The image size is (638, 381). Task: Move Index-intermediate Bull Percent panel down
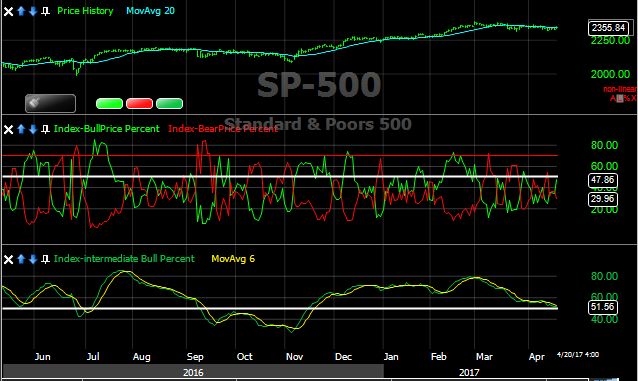pyautogui.click(x=33, y=259)
